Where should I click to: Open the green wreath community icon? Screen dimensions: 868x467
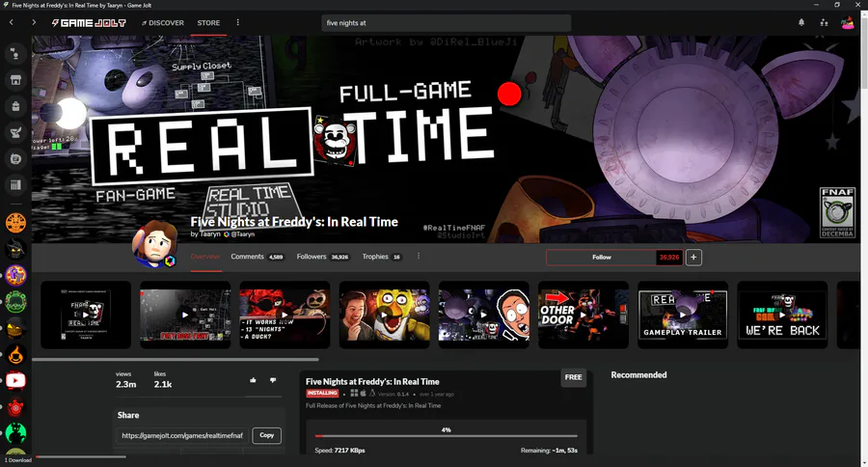[15, 301]
